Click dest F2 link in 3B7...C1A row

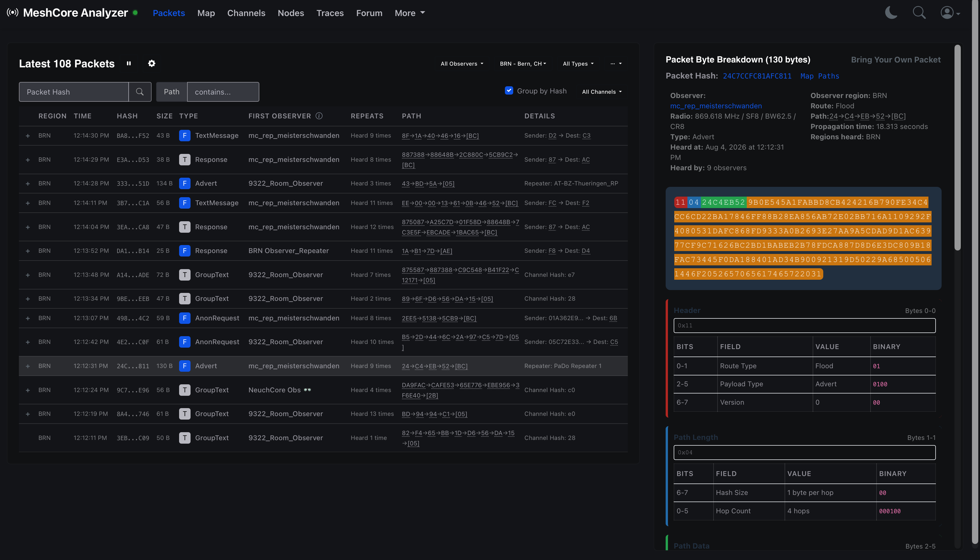point(585,203)
